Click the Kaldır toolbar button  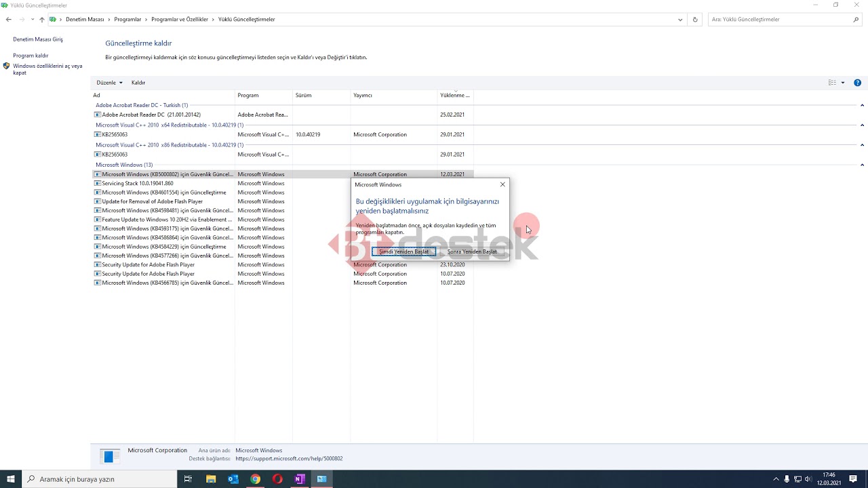[x=138, y=83]
